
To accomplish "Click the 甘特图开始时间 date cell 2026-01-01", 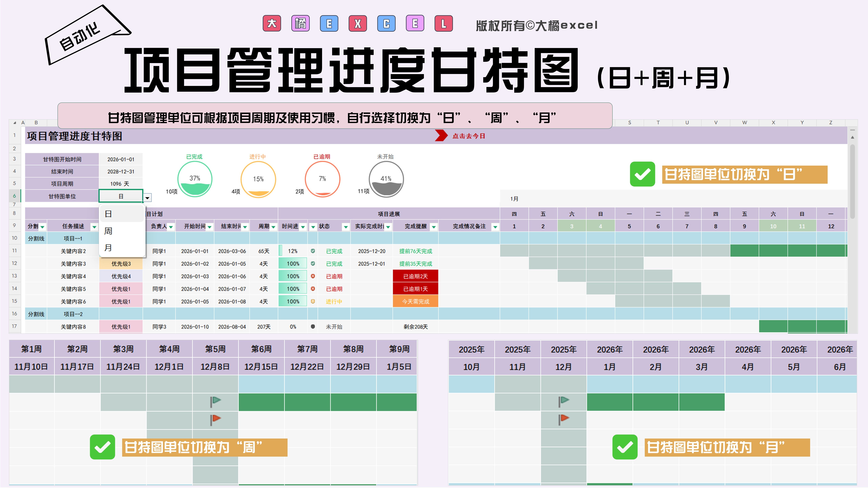I will point(121,159).
